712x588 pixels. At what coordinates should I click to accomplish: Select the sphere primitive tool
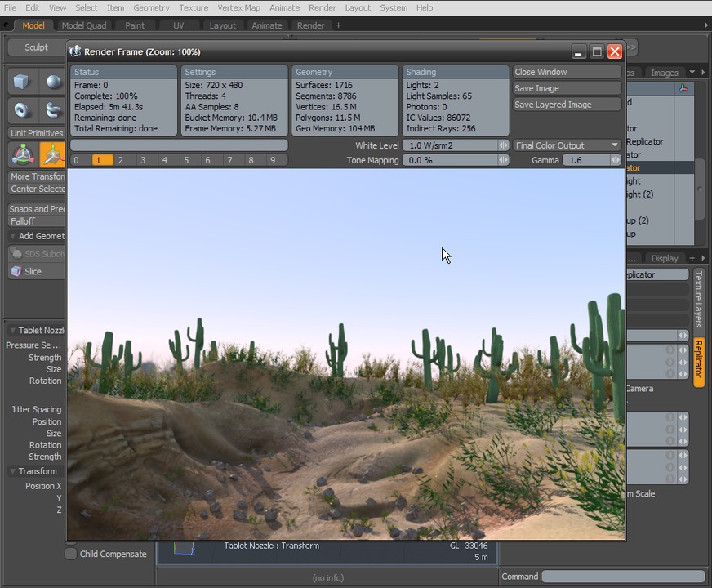click(52, 81)
